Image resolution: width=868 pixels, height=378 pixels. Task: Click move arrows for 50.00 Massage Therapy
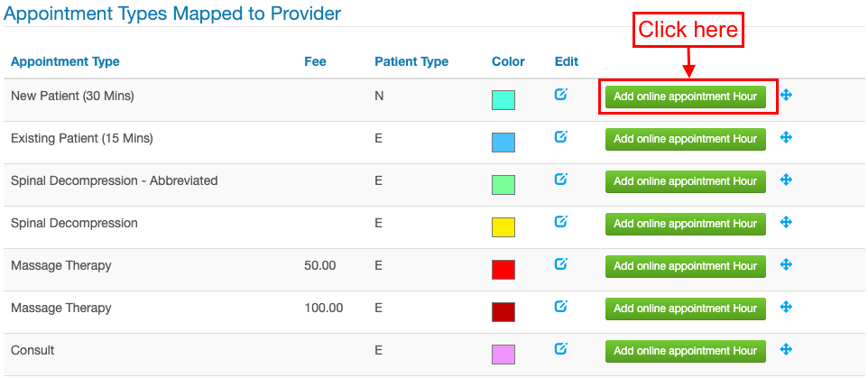tap(786, 264)
